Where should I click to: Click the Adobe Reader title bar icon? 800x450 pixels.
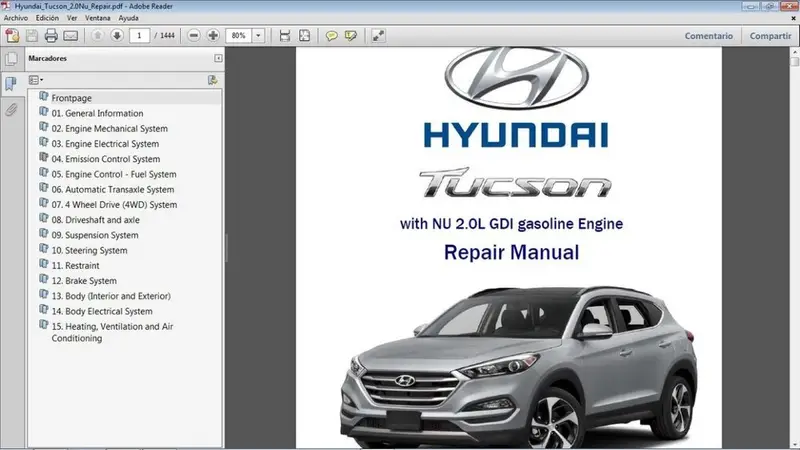coord(6,6)
